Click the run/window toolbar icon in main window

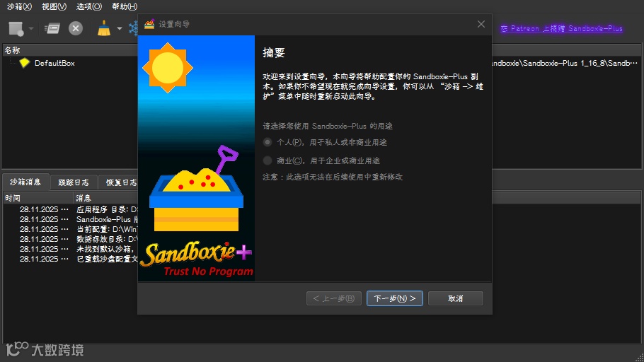[x=52, y=29]
